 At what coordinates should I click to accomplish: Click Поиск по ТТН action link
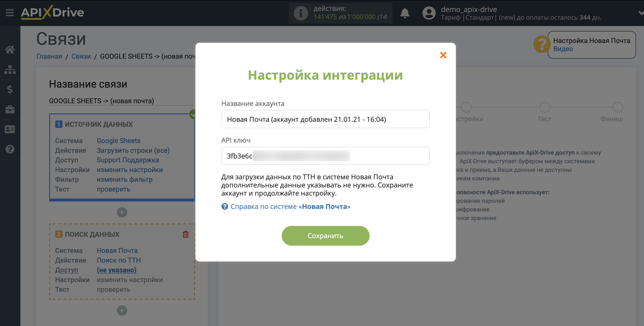pyautogui.click(x=118, y=260)
